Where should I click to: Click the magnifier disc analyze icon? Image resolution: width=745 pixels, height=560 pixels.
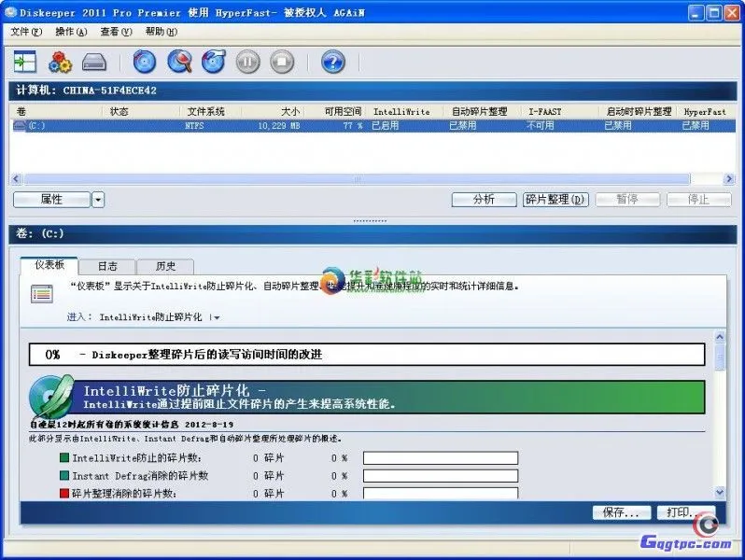(x=179, y=62)
